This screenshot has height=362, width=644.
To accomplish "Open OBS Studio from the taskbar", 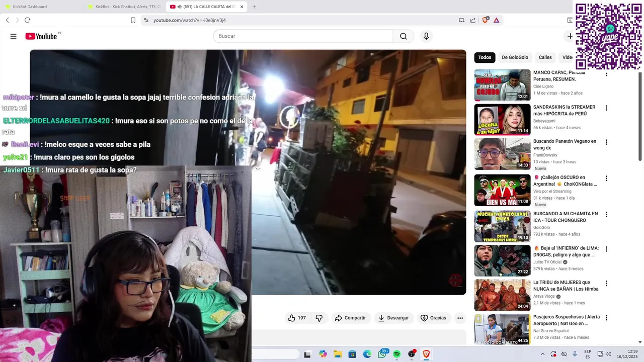I will [412, 354].
